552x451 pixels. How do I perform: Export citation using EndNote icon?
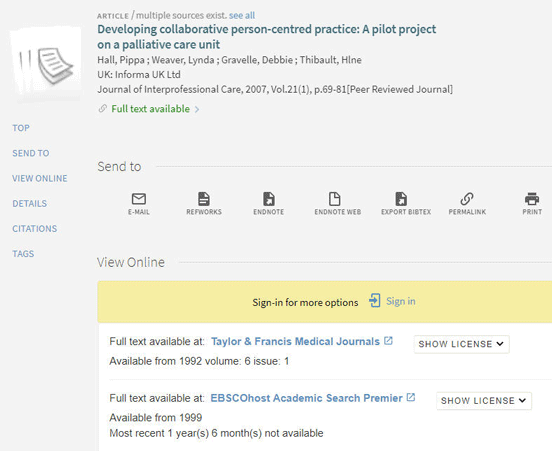pos(269,199)
